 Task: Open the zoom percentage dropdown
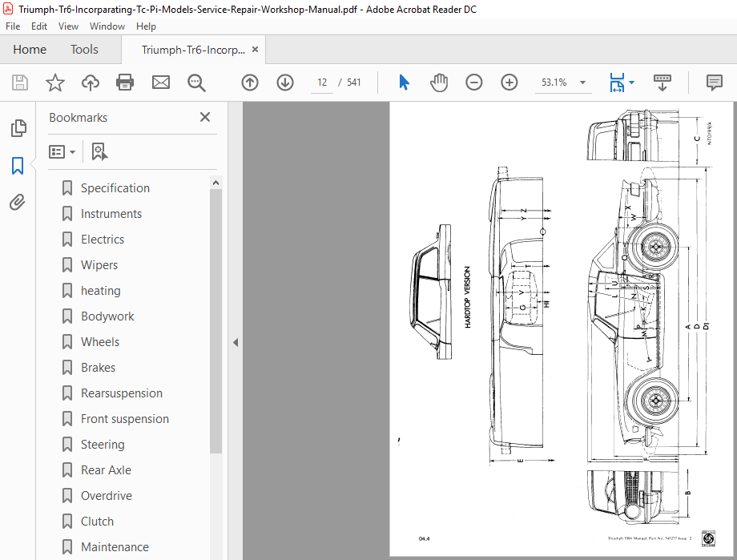click(x=583, y=83)
